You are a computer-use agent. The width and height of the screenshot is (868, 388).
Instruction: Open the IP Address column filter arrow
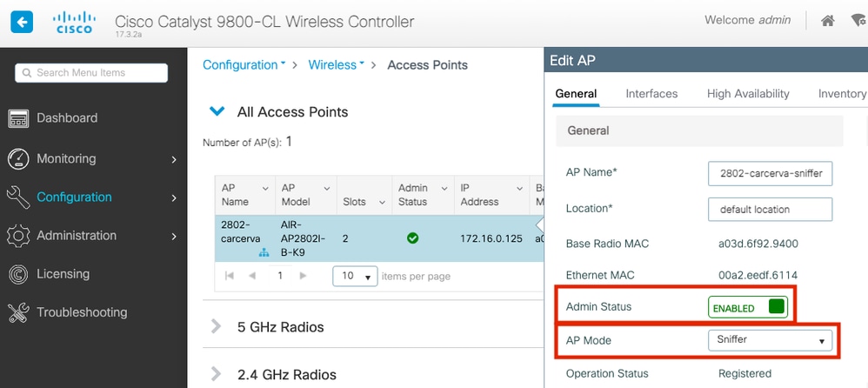(520, 189)
